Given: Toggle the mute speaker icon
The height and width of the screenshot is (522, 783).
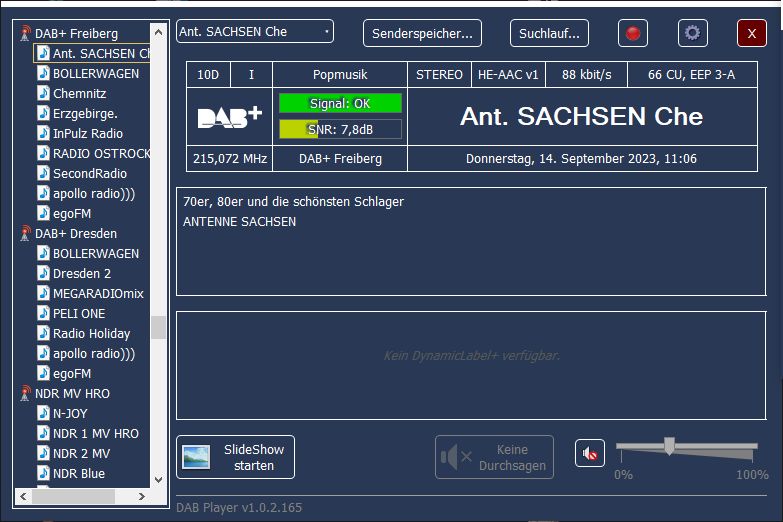Looking at the screenshot, I should tap(590, 454).
